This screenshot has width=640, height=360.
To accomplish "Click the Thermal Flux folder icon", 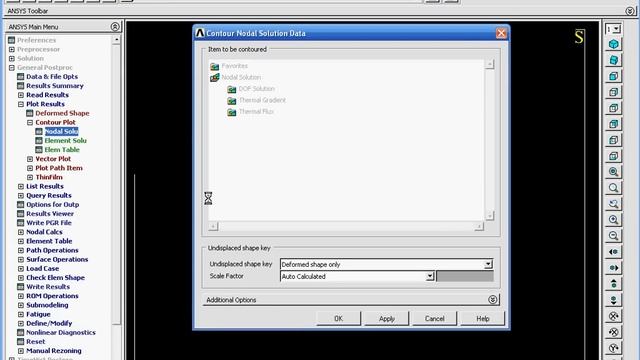I will tap(232, 112).
